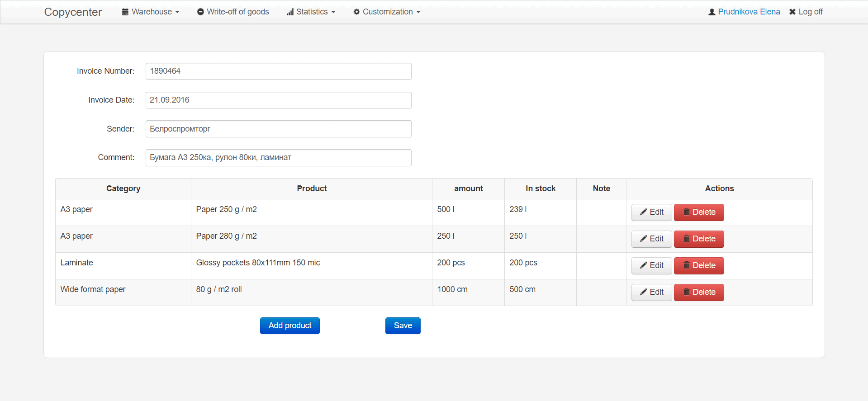Click the 200 pcs amount cell
The image size is (868, 401).
click(469, 266)
